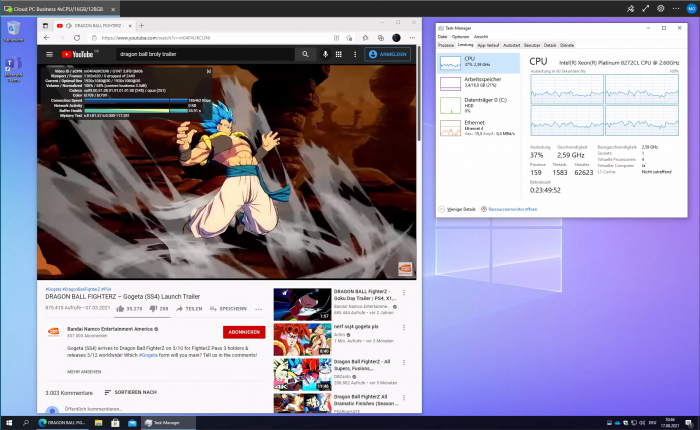
Task: Open Edge vertical tabs menu icon
Action: pyautogui.click(x=45, y=25)
